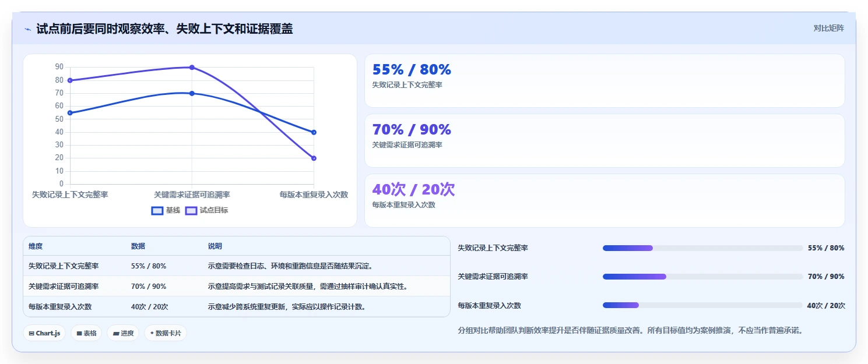Click the progress value 55% / 80%

[x=826, y=248]
